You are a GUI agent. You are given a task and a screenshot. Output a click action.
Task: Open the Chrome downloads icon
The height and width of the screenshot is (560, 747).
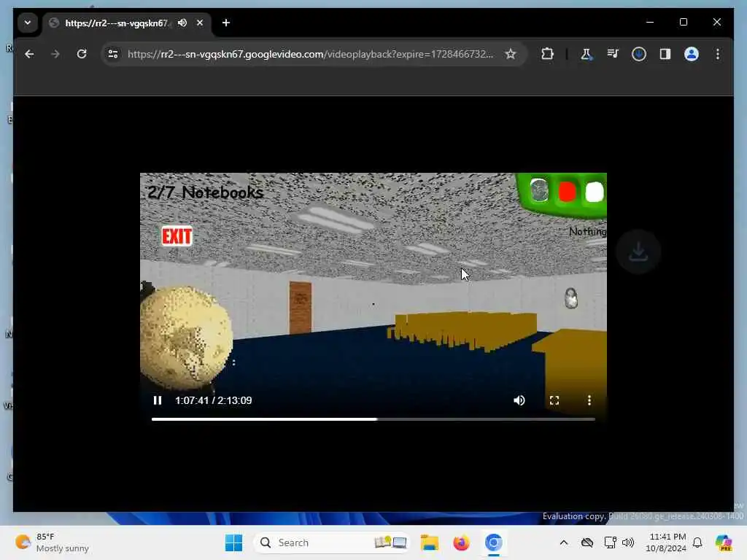click(639, 54)
